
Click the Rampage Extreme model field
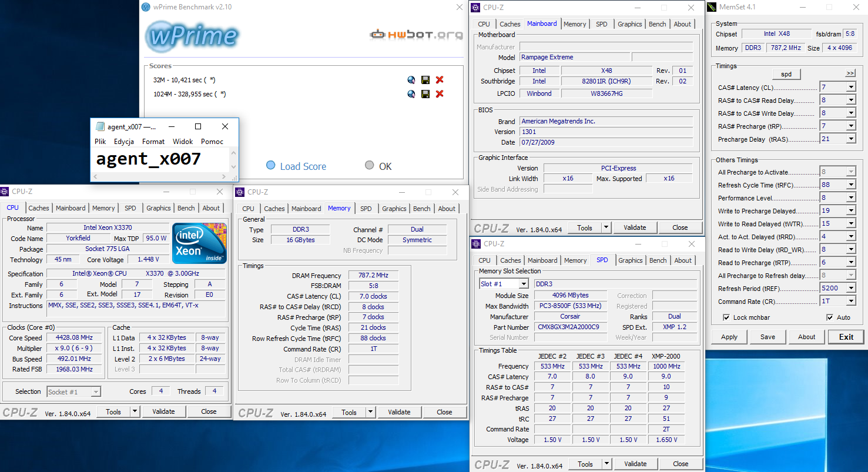(x=574, y=57)
